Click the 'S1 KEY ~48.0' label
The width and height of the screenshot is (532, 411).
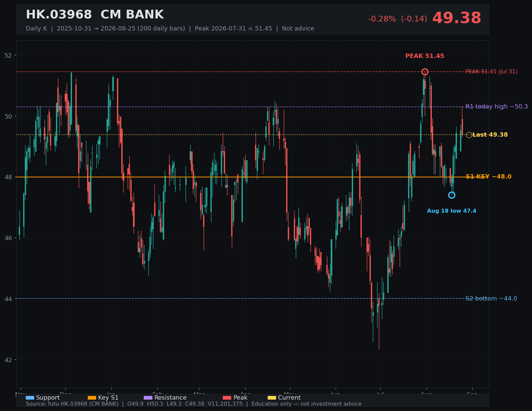click(488, 177)
